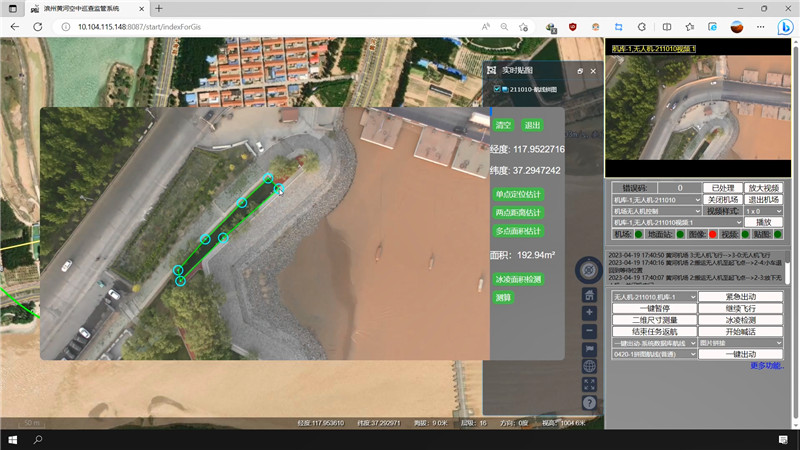
Task: Click the 已处理 button
Action: coord(722,188)
